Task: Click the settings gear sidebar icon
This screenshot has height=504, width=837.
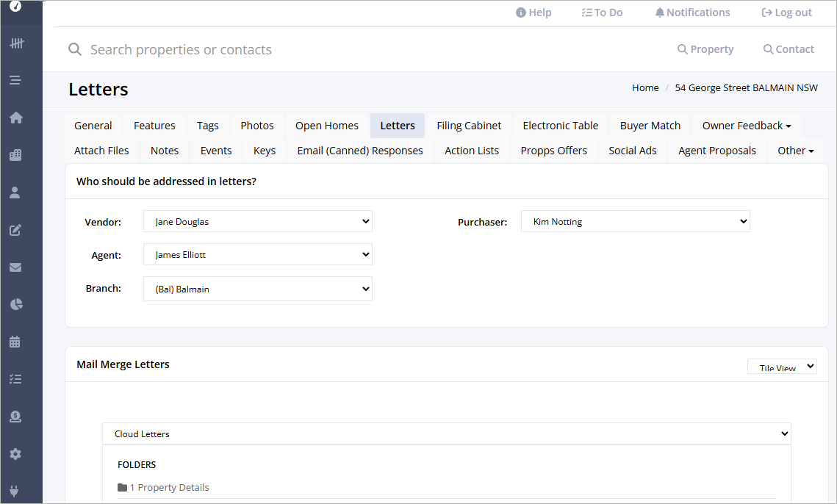Action: pyautogui.click(x=15, y=454)
